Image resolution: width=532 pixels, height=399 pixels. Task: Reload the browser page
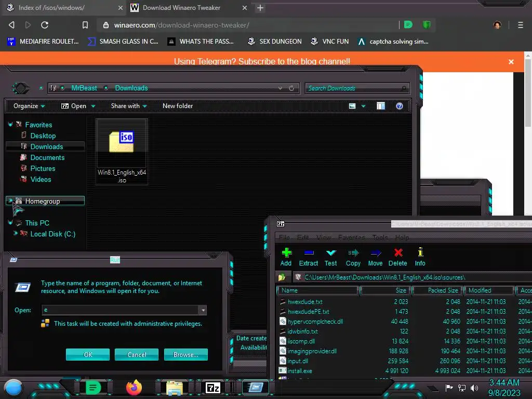pos(45,25)
